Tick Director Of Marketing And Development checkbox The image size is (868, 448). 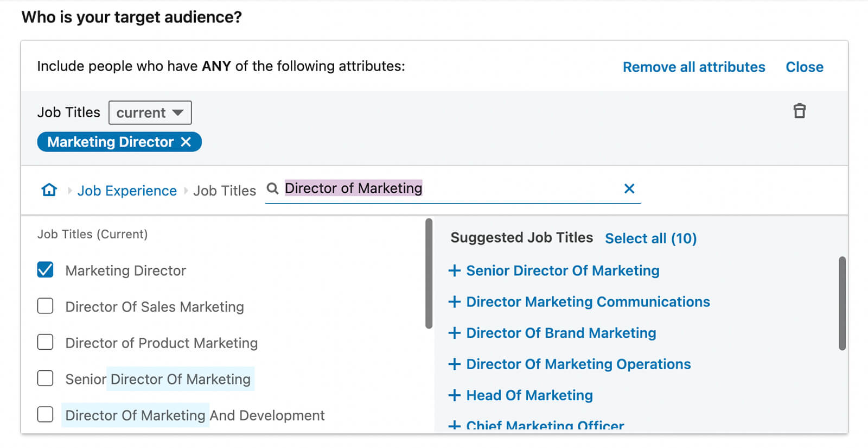pyautogui.click(x=46, y=415)
